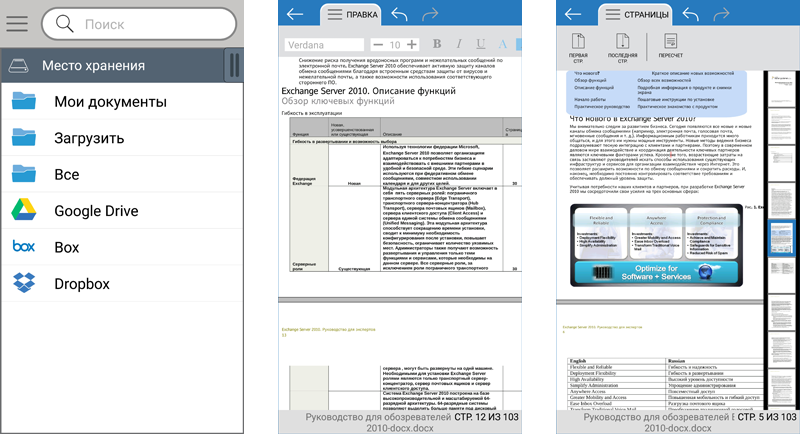Open the Загрузить folder
The image size is (800, 434).
(x=122, y=138)
